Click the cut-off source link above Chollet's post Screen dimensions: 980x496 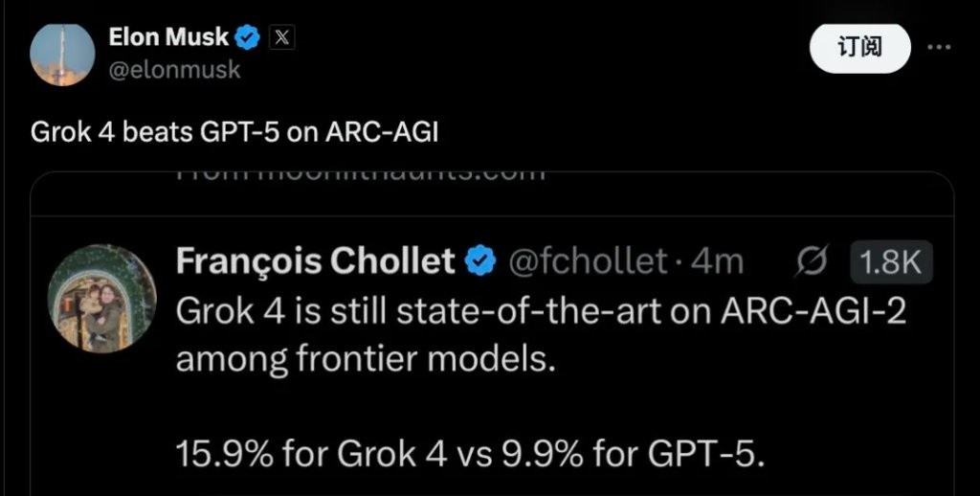[x=360, y=174]
